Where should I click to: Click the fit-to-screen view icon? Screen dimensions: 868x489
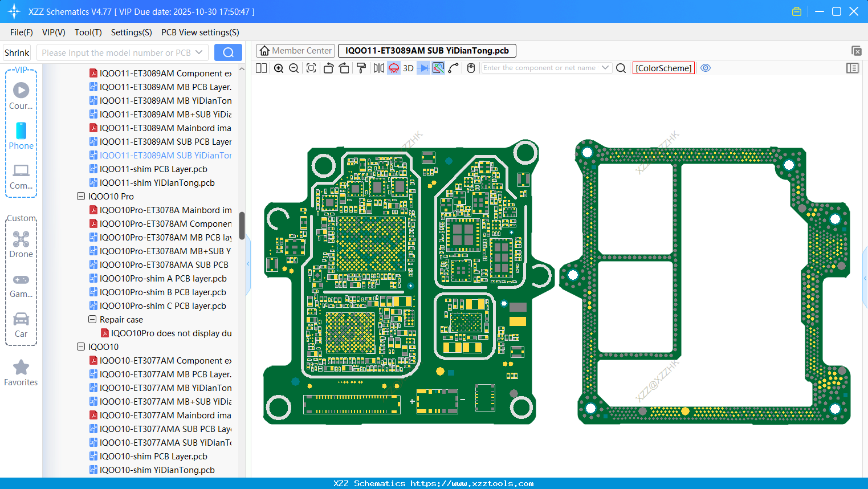[311, 68]
